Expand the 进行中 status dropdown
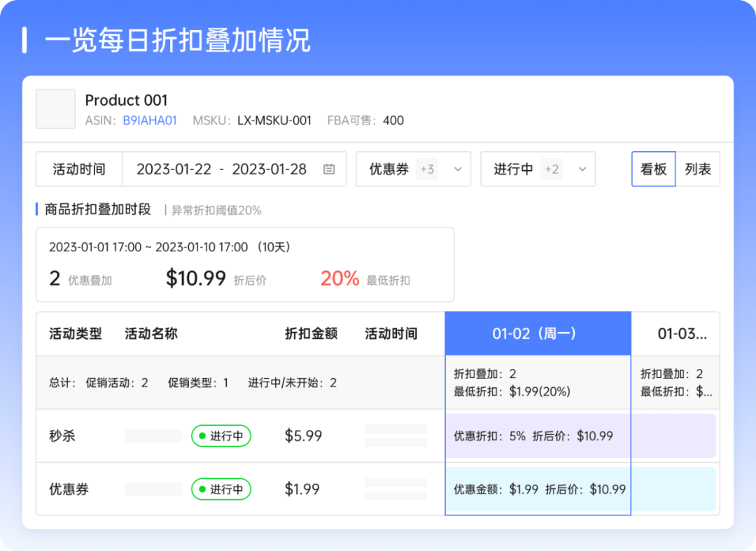Image resolution: width=756 pixels, height=551 pixels. (x=582, y=169)
